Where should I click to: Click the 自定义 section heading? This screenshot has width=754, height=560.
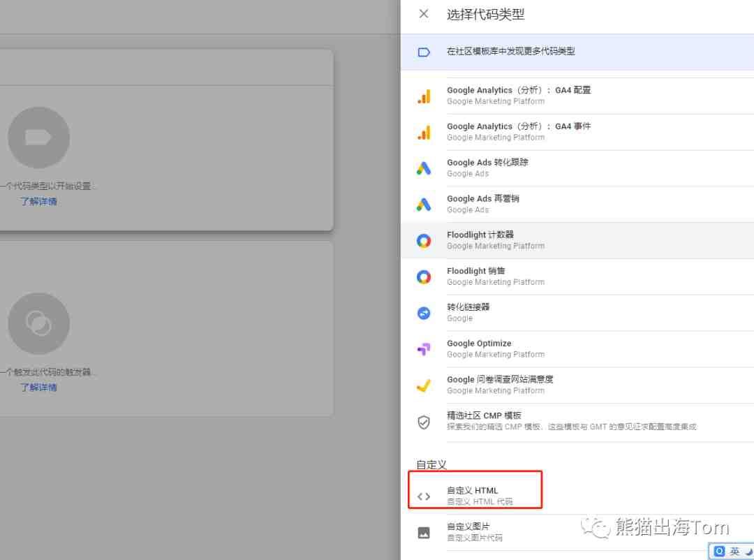[x=431, y=465]
